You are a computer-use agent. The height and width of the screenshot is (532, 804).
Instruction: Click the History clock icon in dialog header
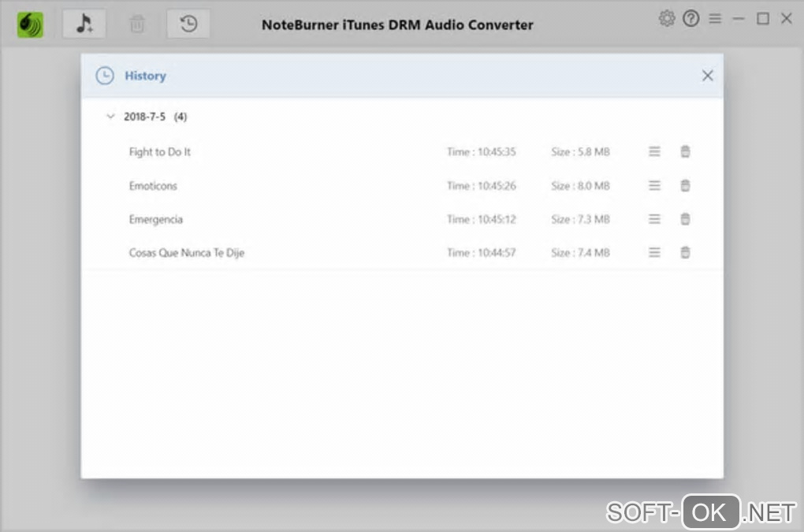point(105,76)
